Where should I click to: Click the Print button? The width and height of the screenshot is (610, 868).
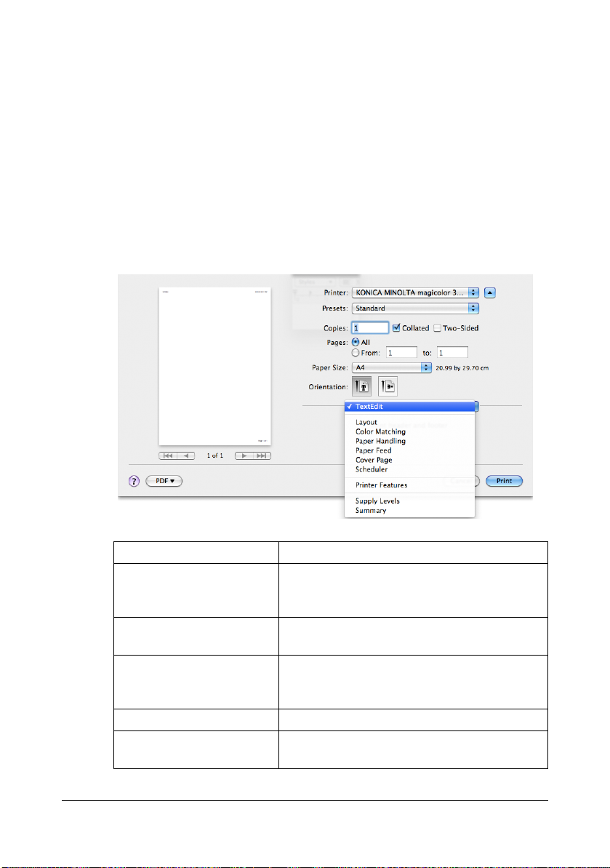click(504, 481)
